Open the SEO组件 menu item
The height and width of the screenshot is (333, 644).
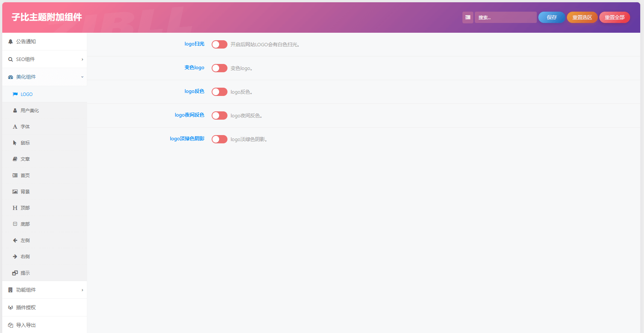[44, 59]
